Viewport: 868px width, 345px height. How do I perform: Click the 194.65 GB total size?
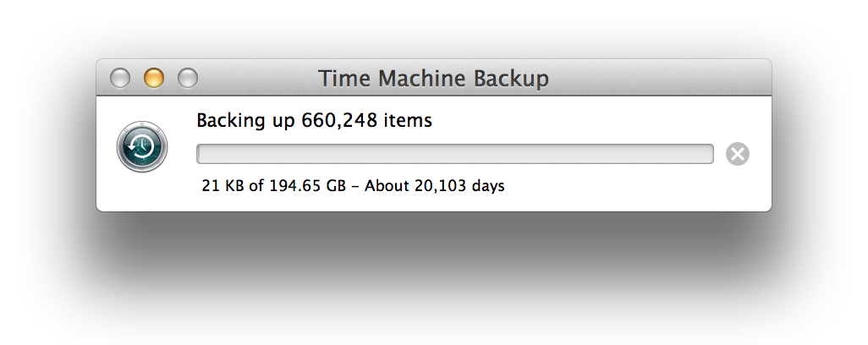(x=307, y=185)
